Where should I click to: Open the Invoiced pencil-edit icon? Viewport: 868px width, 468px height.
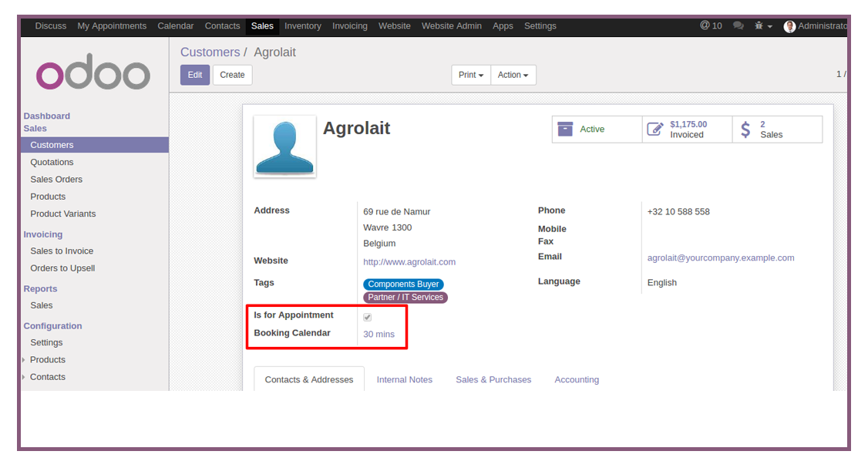tap(655, 129)
